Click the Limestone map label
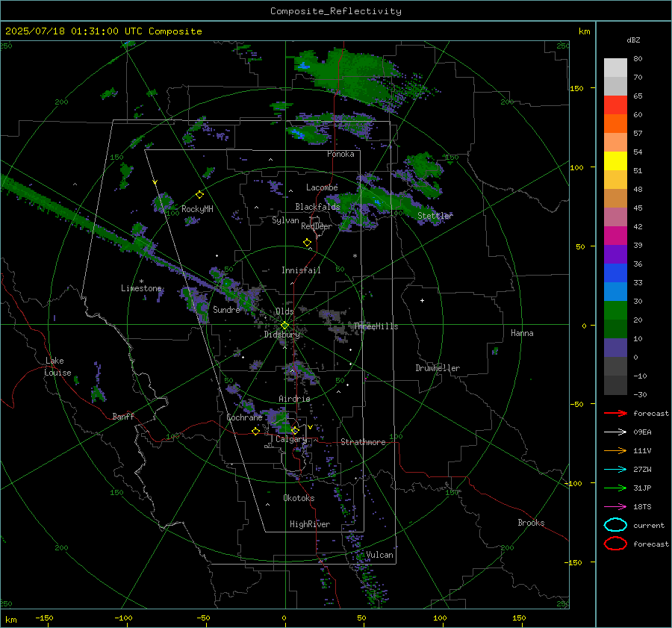The image size is (672, 628). pos(141,288)
